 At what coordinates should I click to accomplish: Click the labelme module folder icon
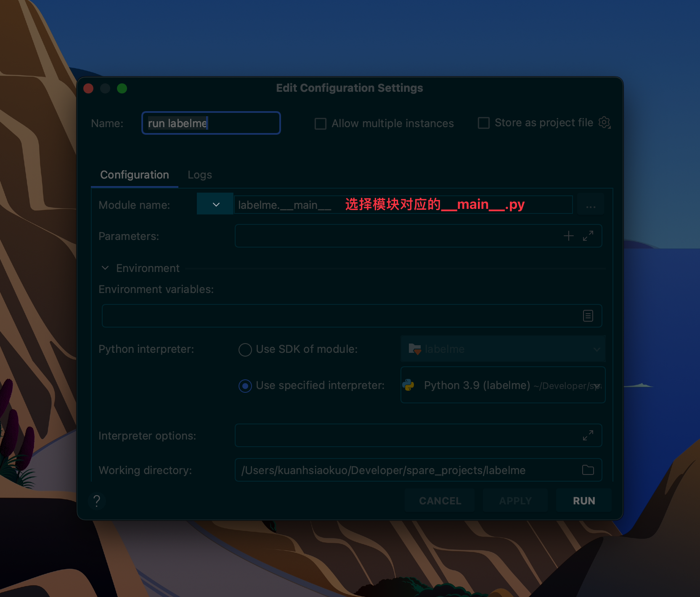point(415,349)
